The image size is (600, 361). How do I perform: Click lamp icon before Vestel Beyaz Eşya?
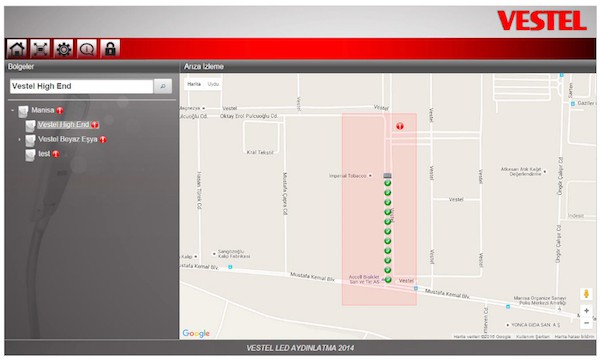coord(31,140)
